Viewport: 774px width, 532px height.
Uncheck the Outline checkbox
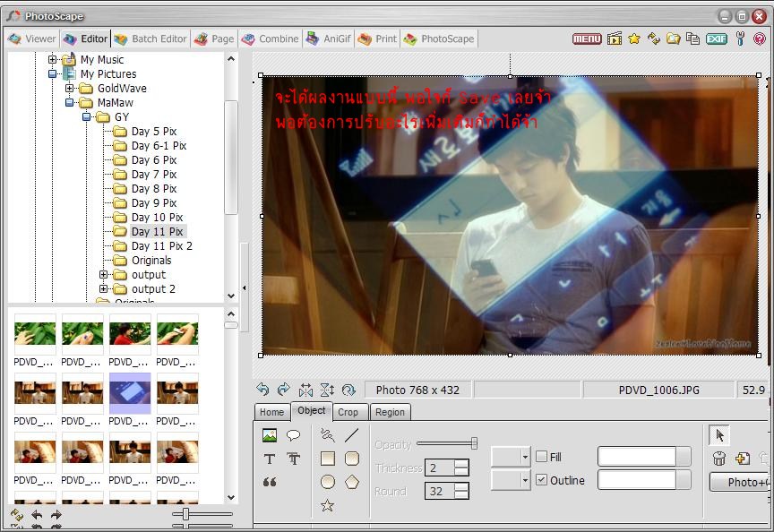coord(541,480)
